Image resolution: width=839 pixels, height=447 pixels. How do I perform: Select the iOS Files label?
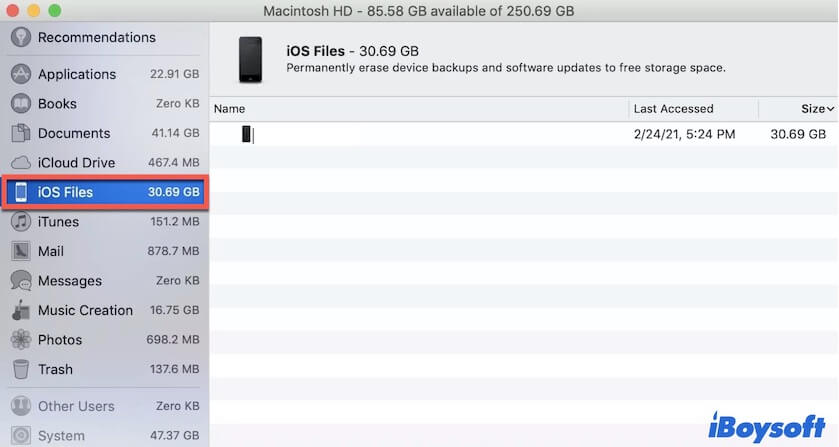[65, 192]
